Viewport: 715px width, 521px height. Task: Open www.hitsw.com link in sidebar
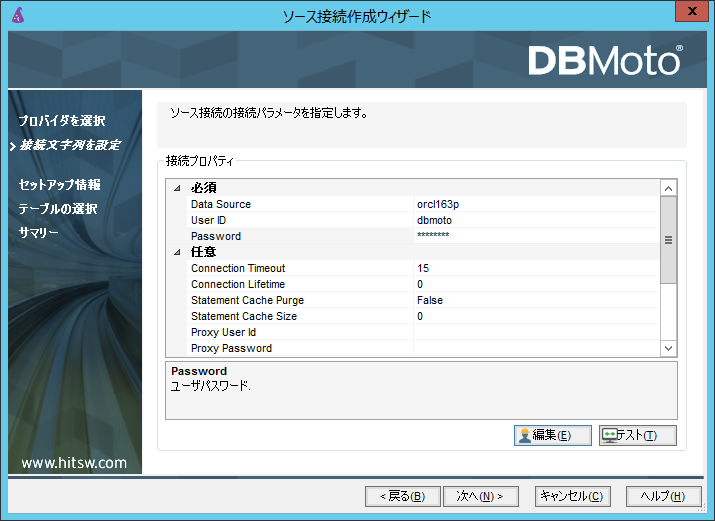click(x=74, y=463)
